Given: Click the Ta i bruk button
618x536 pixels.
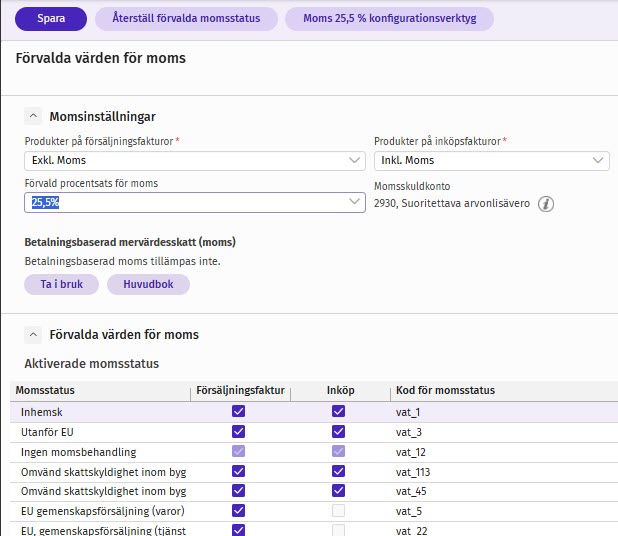Looking at the screenshot, I should [x=61, y=284].
